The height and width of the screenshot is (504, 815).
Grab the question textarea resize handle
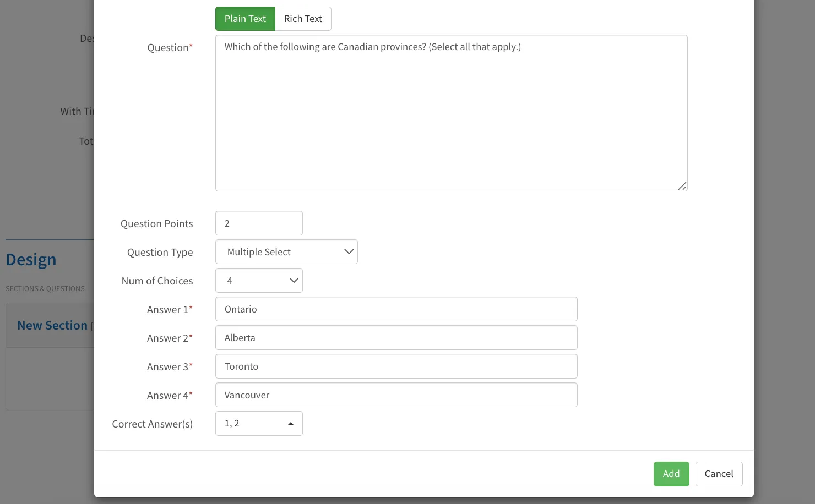[682, 186]
